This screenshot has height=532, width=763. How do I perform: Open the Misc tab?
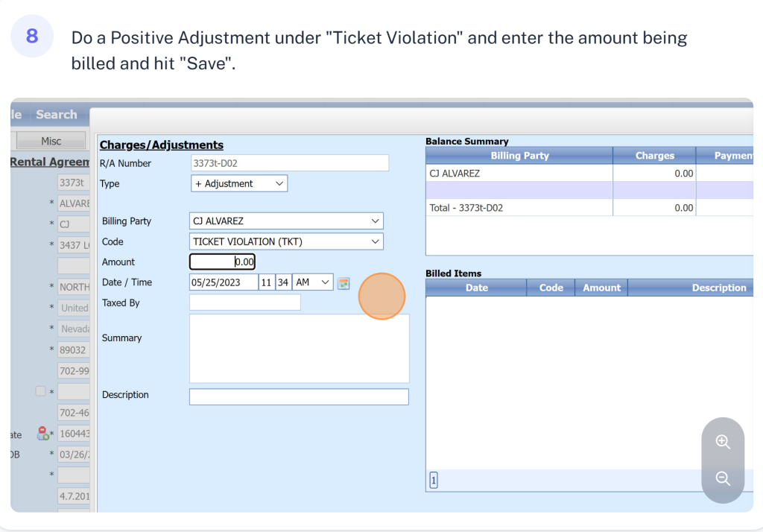pyautogui.click(x=51, y=141)
